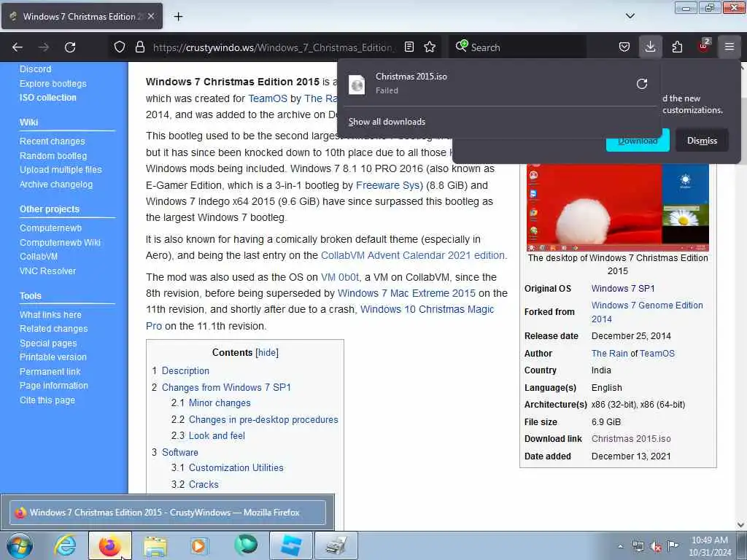Open Cite this page link
The image size is (747, 560).
pos(47,400)
